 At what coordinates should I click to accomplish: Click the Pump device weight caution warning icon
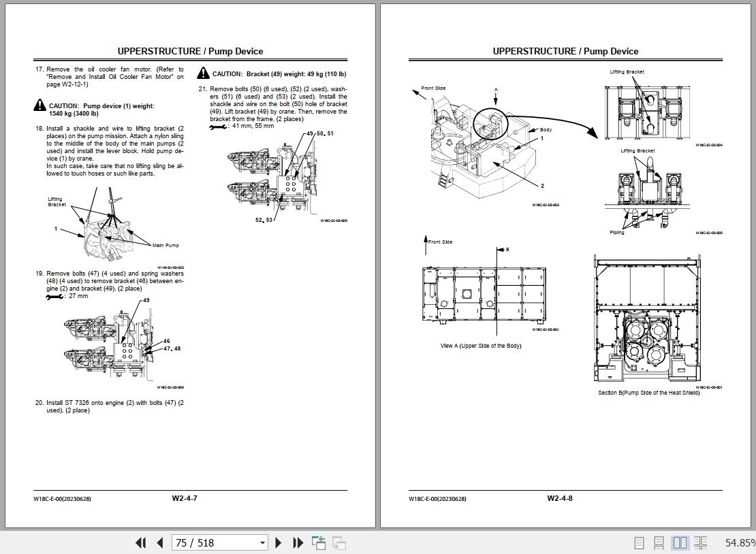click(x=40, y=105)
